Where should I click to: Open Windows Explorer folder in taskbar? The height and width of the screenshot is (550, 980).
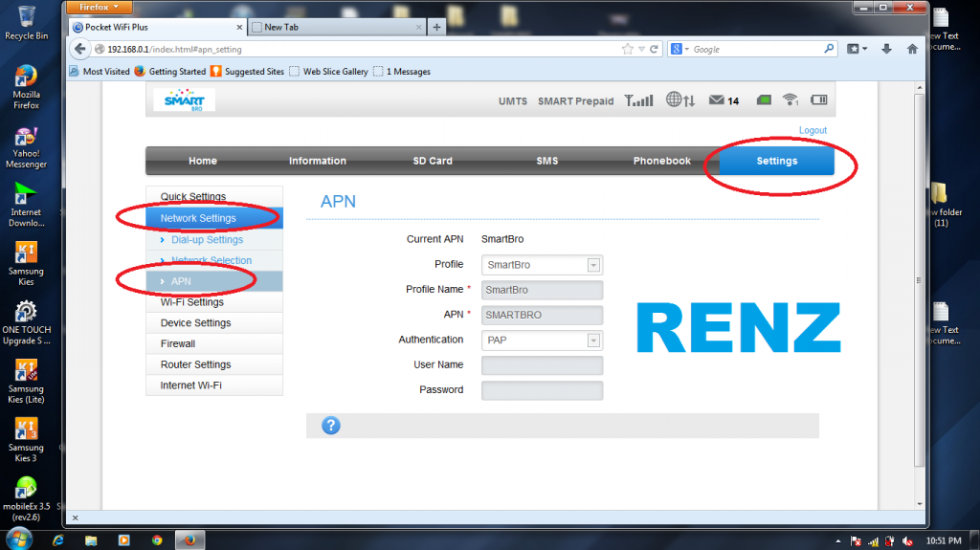tap(91, 540)
